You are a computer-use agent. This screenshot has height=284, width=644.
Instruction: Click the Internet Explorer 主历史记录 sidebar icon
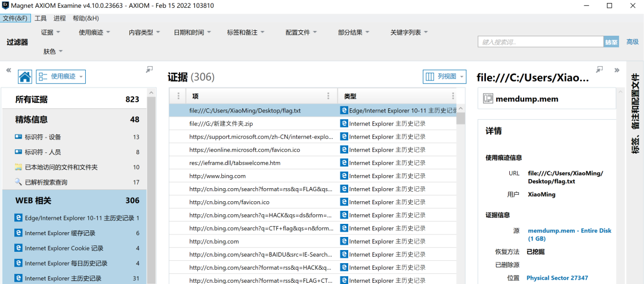(x=18, y=278)
